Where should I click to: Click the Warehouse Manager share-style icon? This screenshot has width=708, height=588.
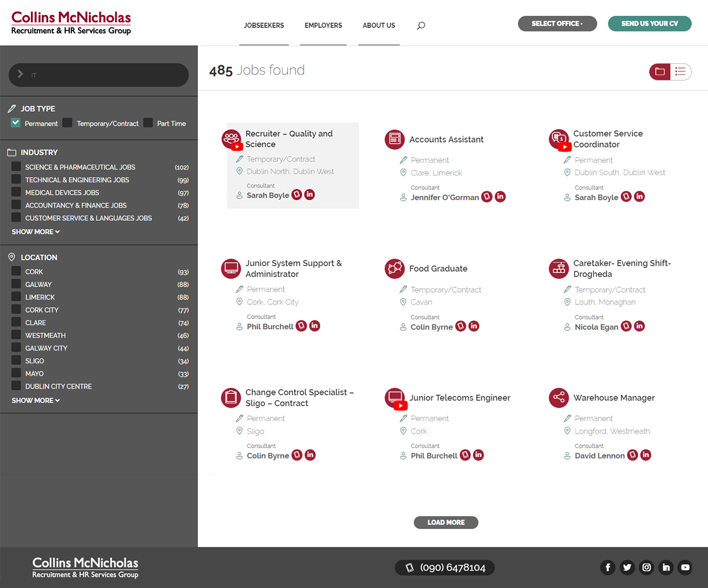click(559, 398)
